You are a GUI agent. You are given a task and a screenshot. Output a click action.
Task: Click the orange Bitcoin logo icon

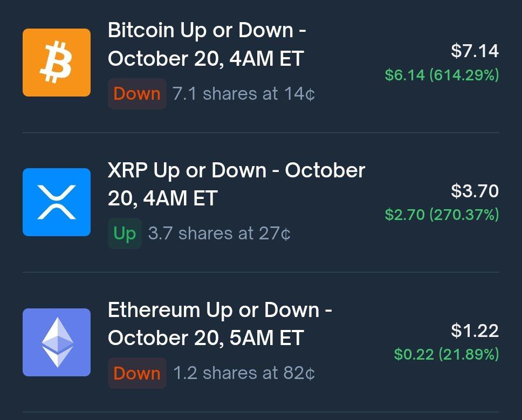coord(57,63)
